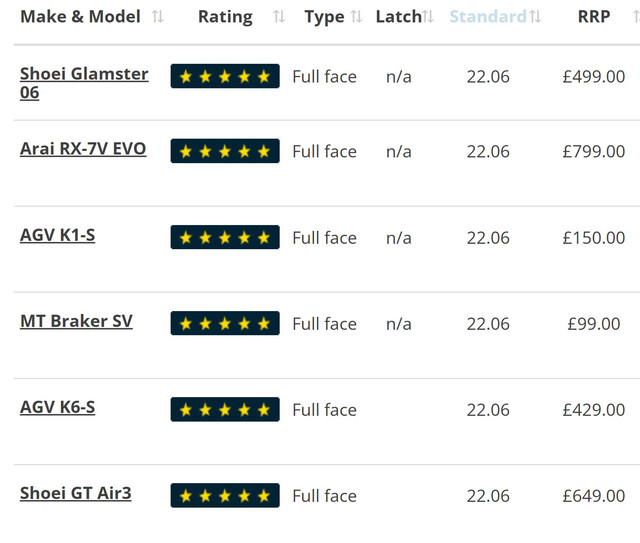Open the AGV K1-S helmet link

(58, 235)
